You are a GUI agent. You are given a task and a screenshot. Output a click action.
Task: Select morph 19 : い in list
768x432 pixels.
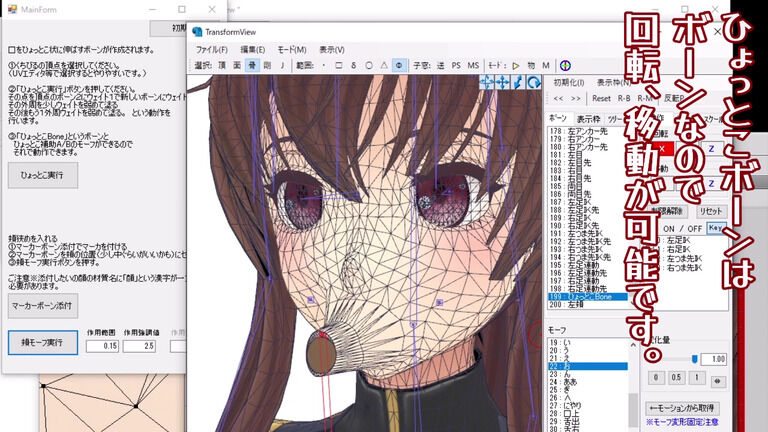587,343
